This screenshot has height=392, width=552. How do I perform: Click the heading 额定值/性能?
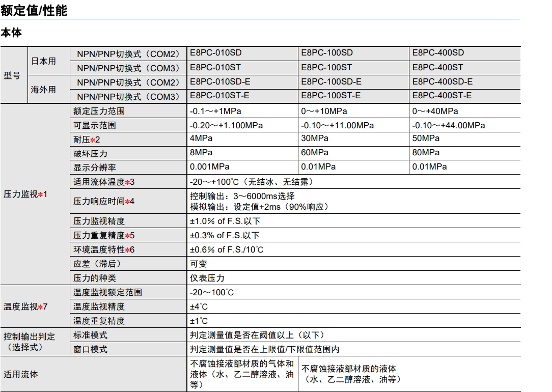[34, 11]
